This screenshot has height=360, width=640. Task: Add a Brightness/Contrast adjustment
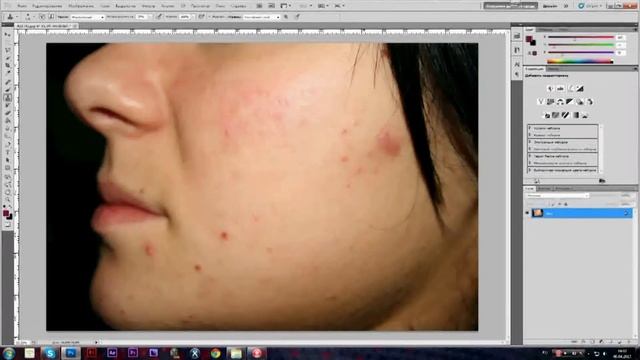(550, 89)
